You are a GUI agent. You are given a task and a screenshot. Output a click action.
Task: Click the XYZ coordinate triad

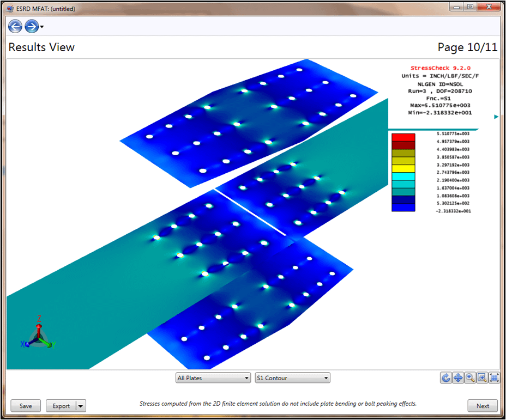(x=38, y=338)
